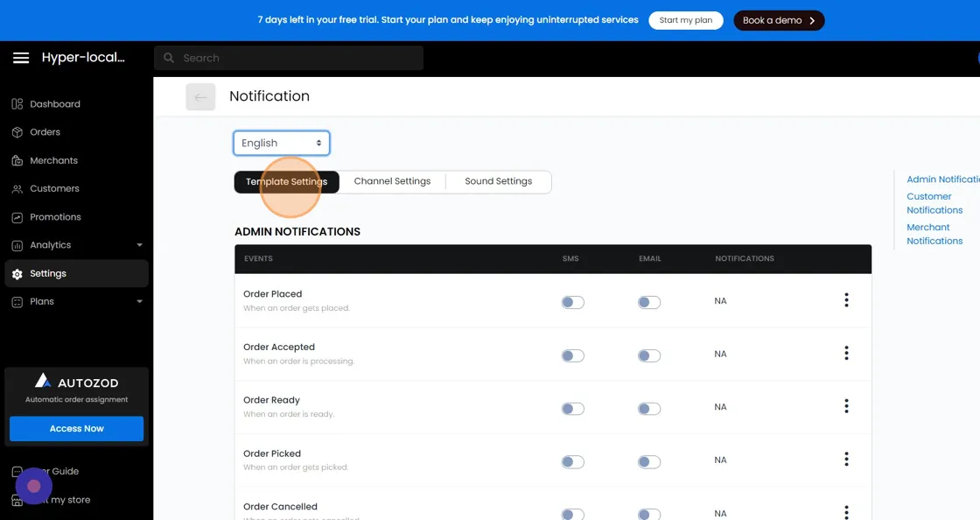
Task: Toggle Email for Order Placed
Action: tap(648, 303)
